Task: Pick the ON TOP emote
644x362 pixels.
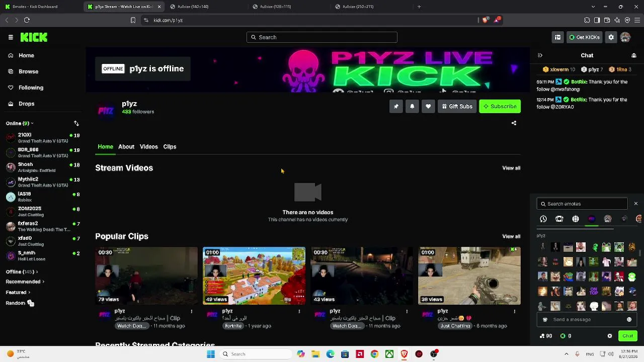Action: [x=594, y=292]
